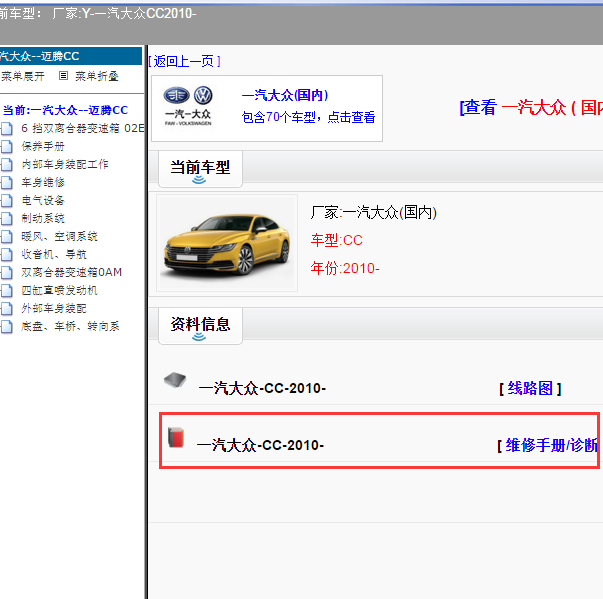Click the page icon beside 电气设备
This screenshot has height=599, width=603.
[7, 200]
